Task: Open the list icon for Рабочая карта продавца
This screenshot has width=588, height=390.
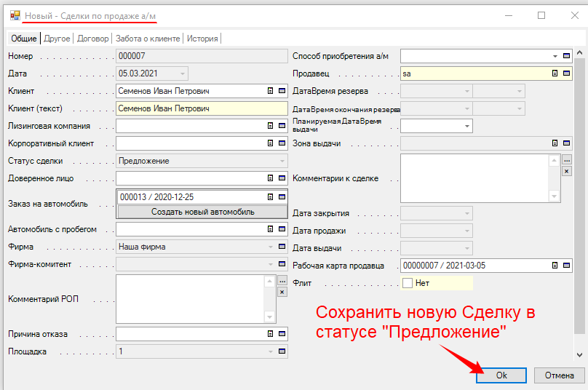Action: pos(555,265)
